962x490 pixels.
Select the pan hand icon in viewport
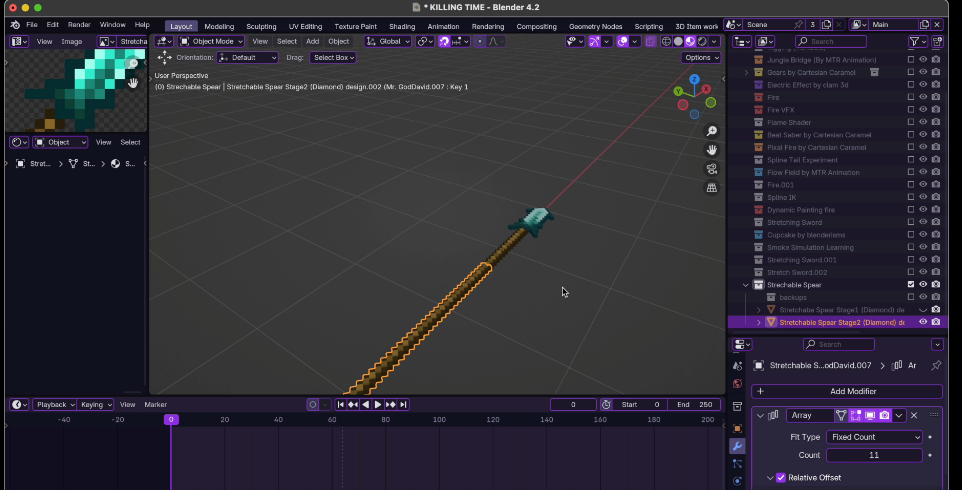(712, 150)
